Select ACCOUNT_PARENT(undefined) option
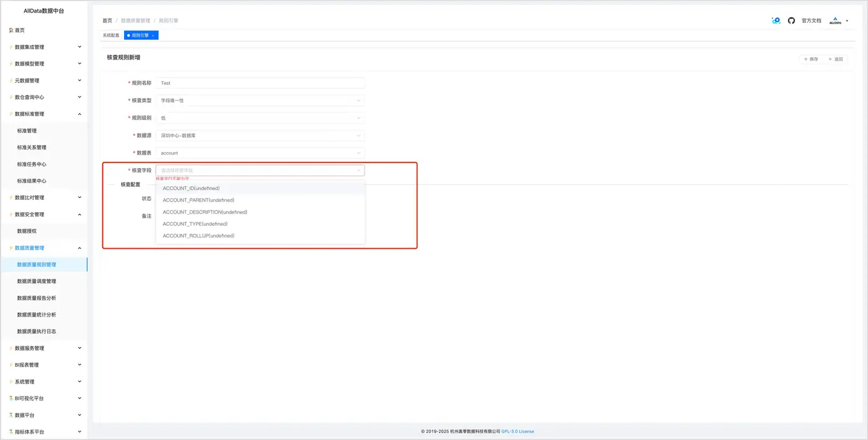The image size is (868, 440). click(x=260, y=200)
